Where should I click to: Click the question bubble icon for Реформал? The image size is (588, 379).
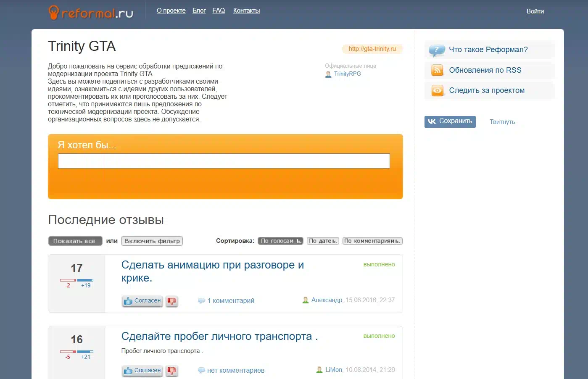click(437, 50)
